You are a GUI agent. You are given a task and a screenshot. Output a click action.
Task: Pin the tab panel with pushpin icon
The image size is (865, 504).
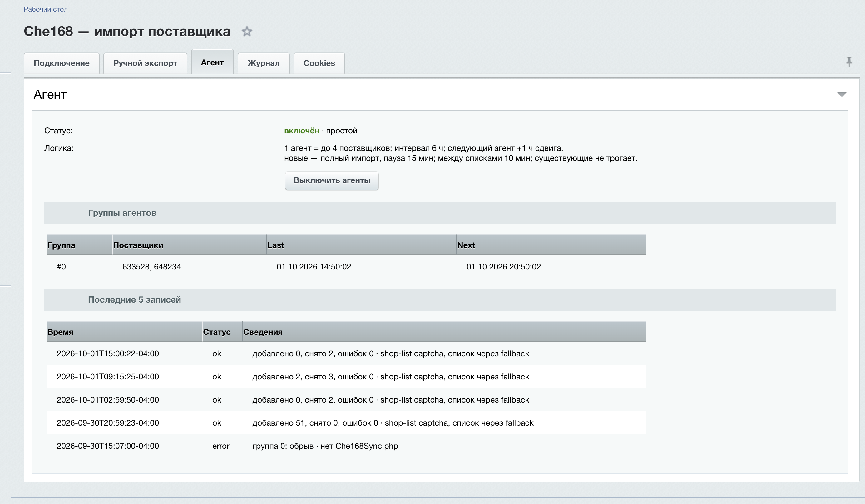[849, 62]
